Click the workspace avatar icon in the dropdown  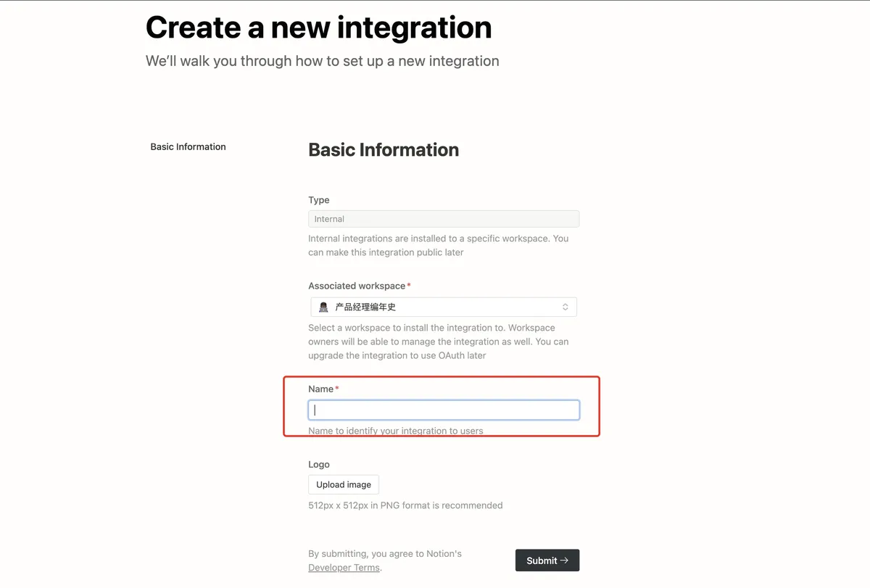click(x=323, y=307)
